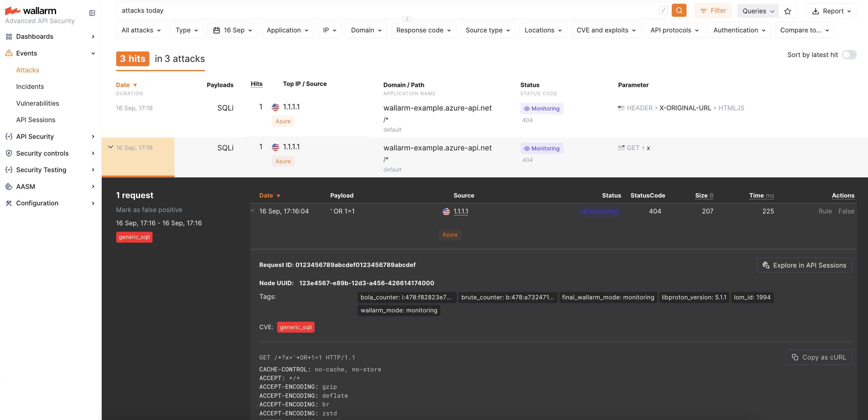
Task: Click the Events warning triangle icon
Action: (9, 53)
